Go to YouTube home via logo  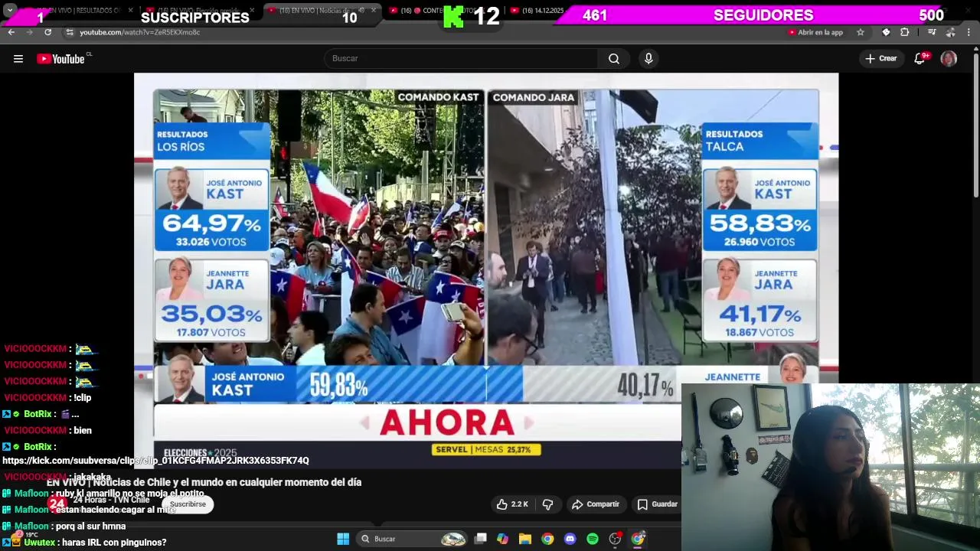point(61,59)
